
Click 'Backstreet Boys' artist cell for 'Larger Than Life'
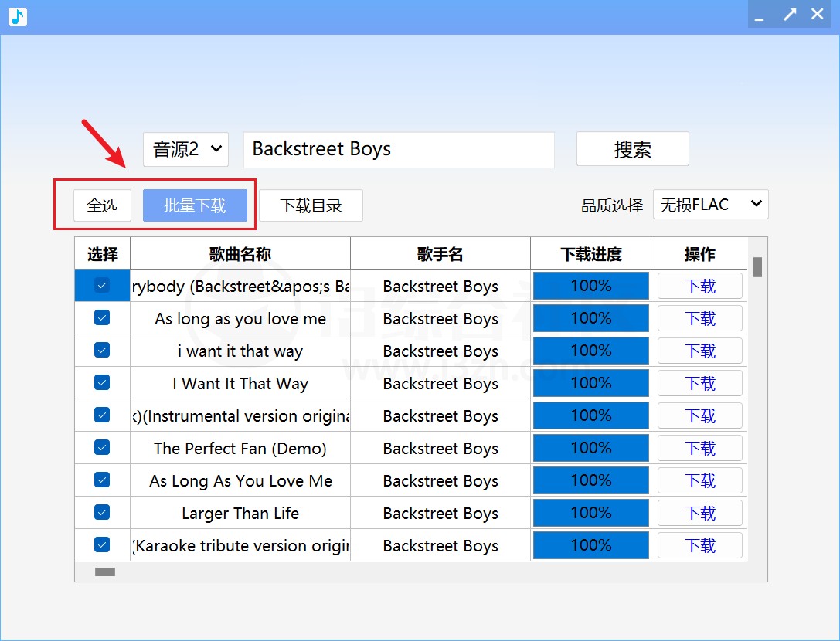tap(440, 514)
